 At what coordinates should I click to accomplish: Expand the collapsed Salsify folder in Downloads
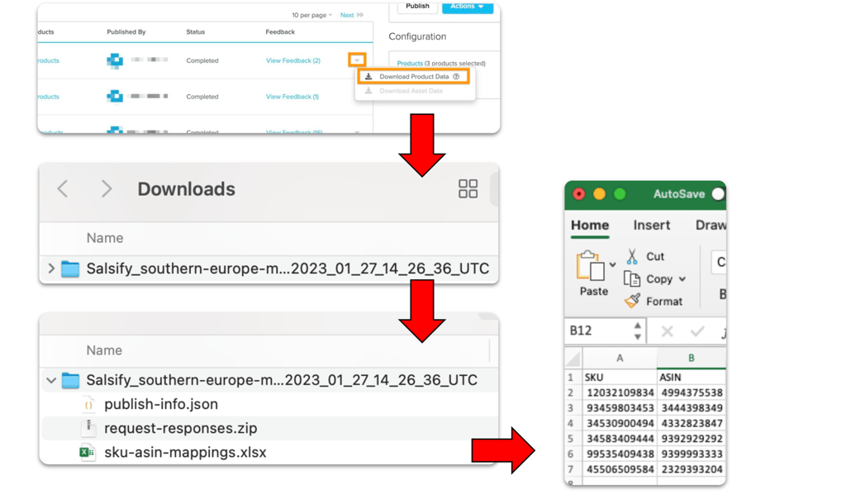click(51, 269)
